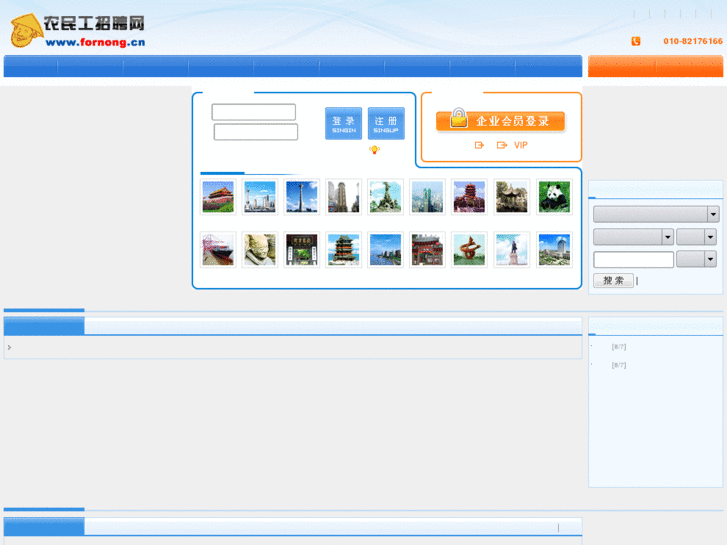
Task: Select the curved-roof pavilion thumbnail
Action: 511,197
